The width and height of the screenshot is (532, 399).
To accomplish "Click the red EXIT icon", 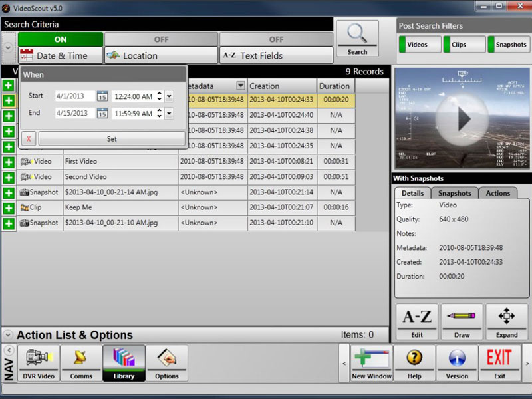I will tap(499, 357).
